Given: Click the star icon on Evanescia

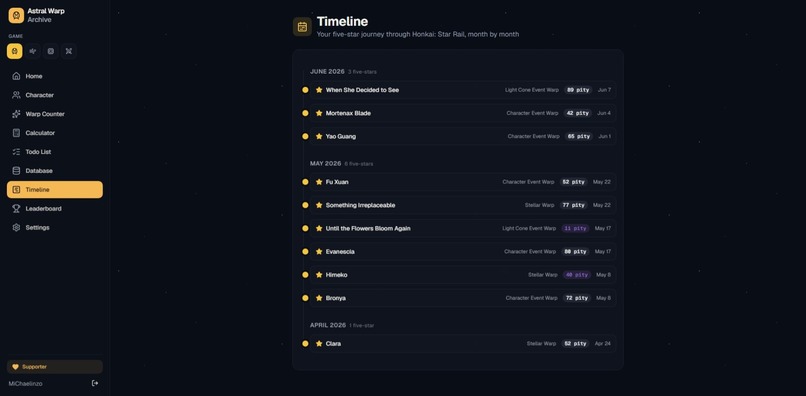Looking at the screenshot, I should (x=319, y=251).
